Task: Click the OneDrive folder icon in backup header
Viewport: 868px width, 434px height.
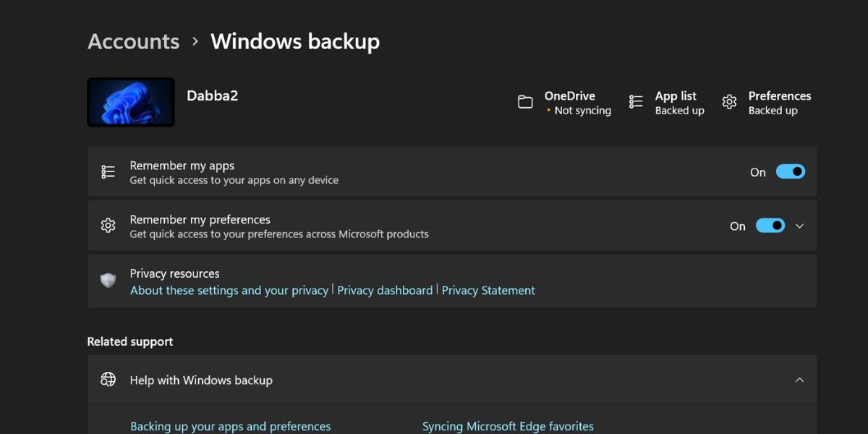Action: pyautogui.click(x=526, y=102)
